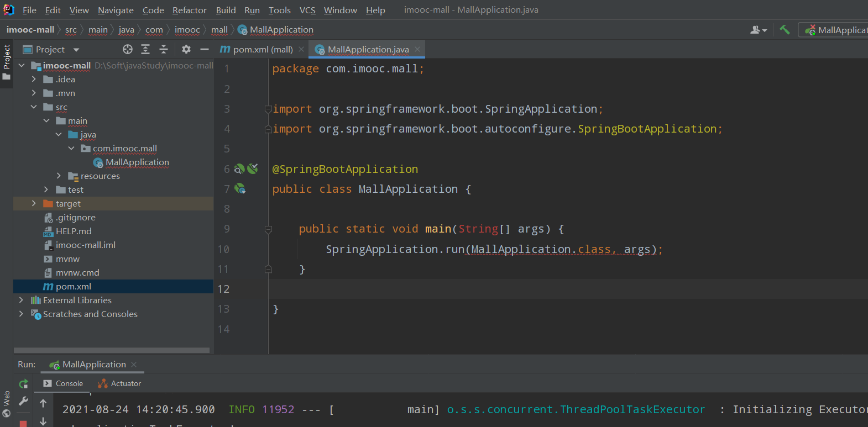The height and width of the screenshot is (427, 868).
Task: Toggle the Project tool window sidebar tab
Action: (x=7, y=62)
